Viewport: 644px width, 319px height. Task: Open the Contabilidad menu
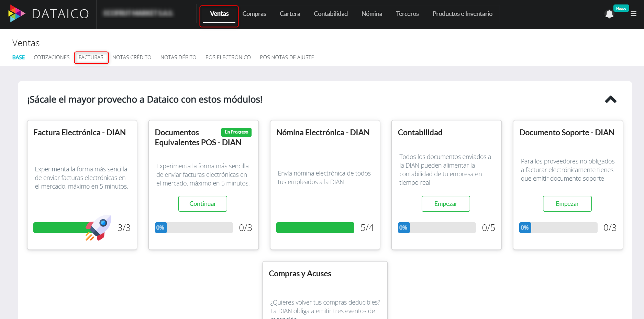coord(331,14)
